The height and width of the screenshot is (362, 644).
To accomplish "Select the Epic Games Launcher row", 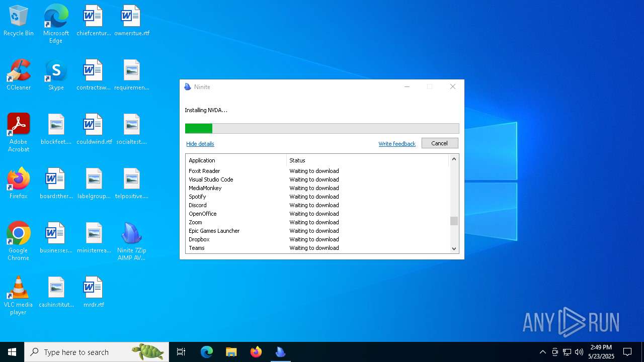I will point(317,231).
